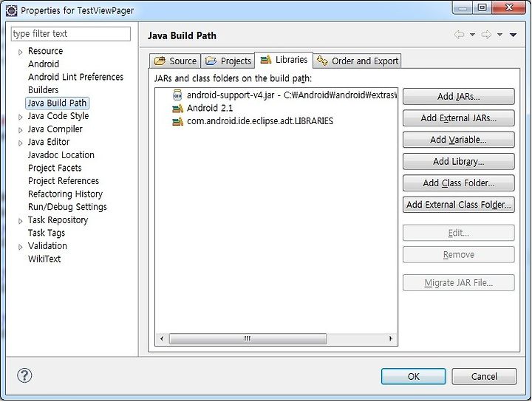Expand the Java Compiler node
The width and height of the screenshot is (532, 402).
tap(21, 130)
